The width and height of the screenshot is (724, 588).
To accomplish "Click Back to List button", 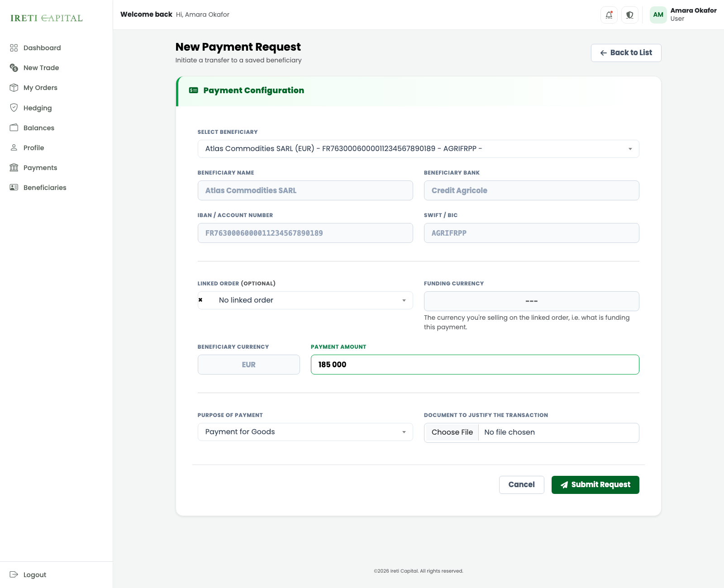I will tap(626, 53).
